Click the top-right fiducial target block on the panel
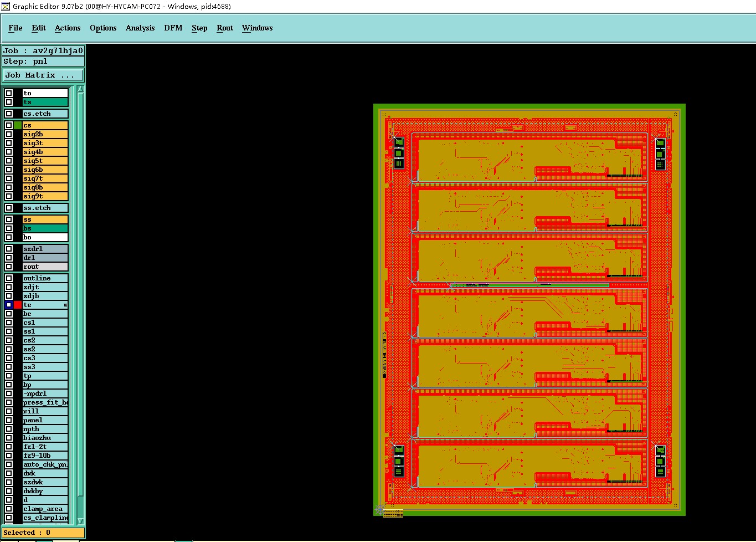The height and width of the screenshot is (542, 756). (660, 154)
